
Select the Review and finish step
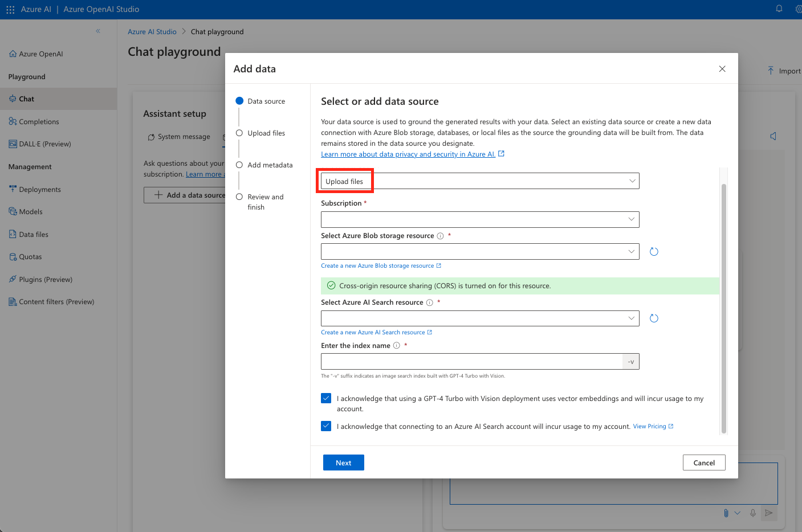[260, 202]
